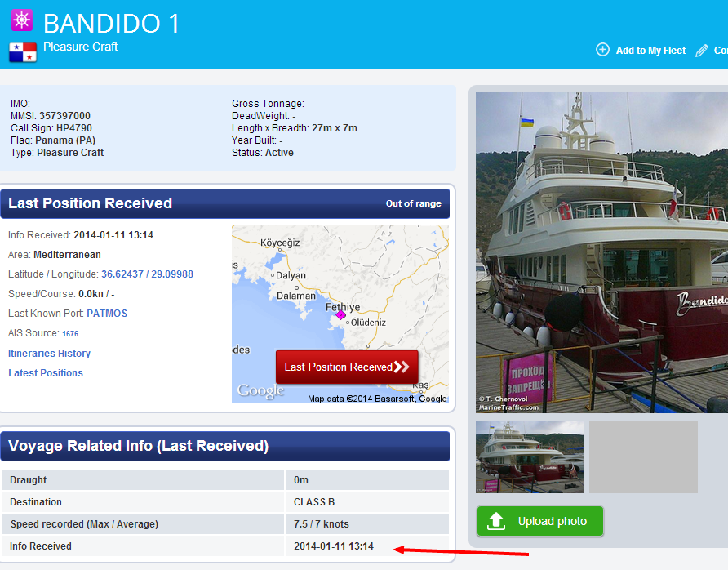Open the PATMOS last known port link
This screenshot has width=728, height=570.
(107, 314)
